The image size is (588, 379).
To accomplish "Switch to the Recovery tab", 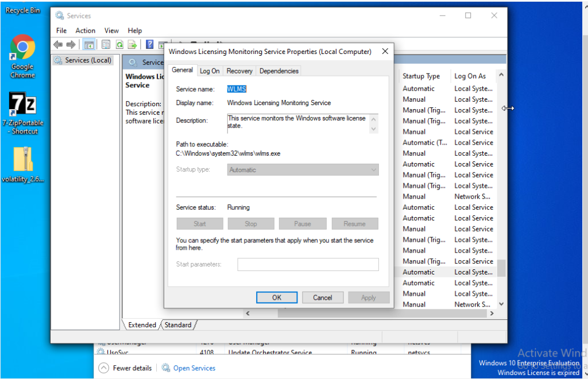I will 239,71.
